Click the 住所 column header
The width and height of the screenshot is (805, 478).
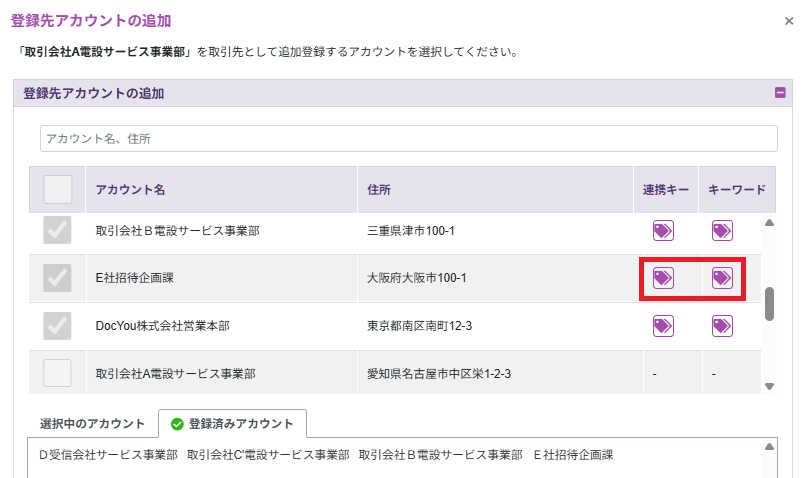(379, 189)
